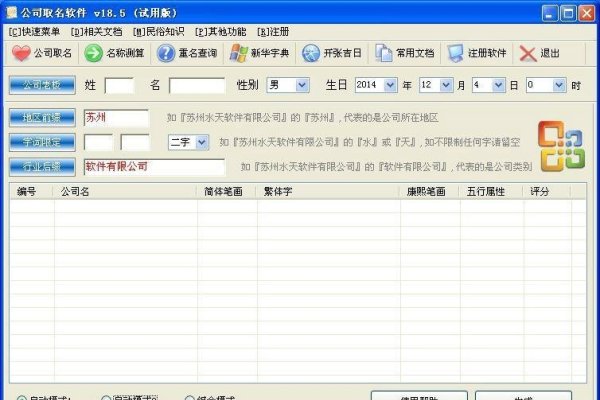
Task: Click the suffix field with 软件有限公司
Action: tap(154, 167)
